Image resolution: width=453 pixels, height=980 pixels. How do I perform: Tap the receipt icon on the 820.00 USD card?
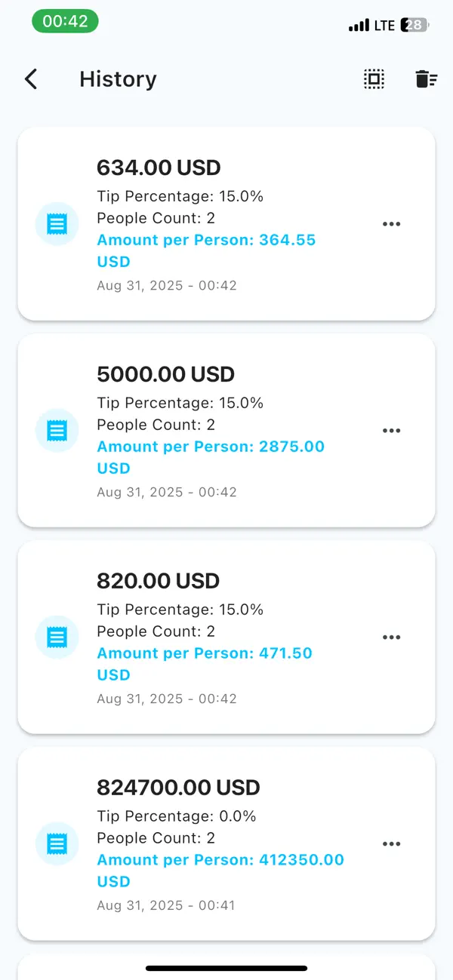coord(57,637)
